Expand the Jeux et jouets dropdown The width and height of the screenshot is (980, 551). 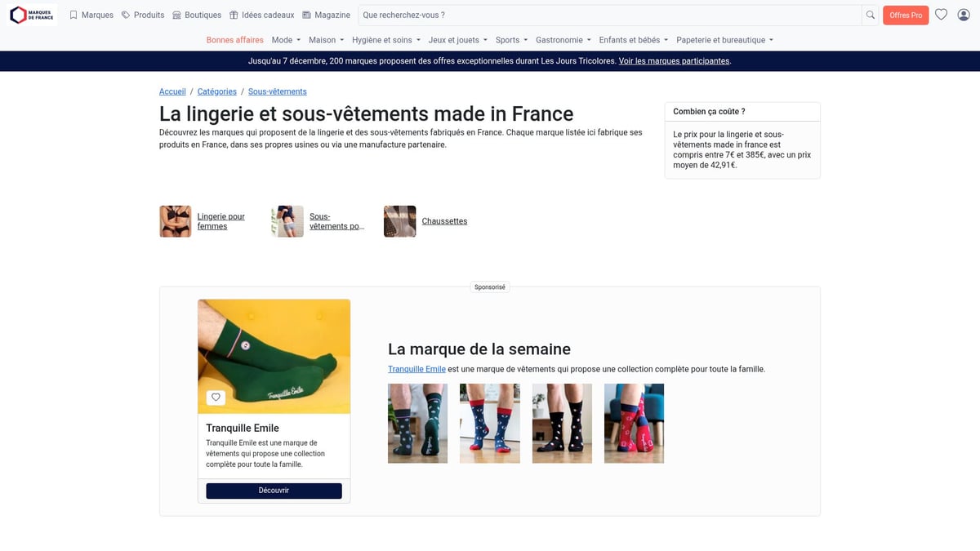(456, 39)
